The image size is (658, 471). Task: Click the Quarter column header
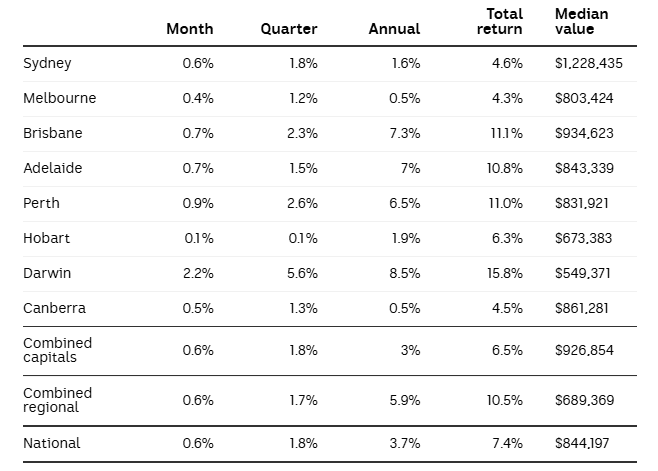pyautogui.click(x=289, y=29)
